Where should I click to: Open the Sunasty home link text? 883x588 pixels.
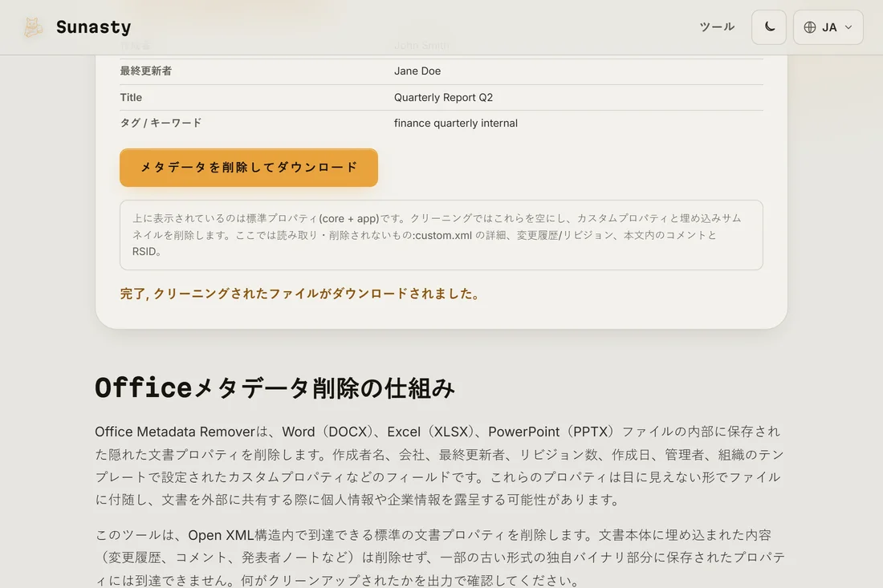pyautogui.click(x=93, y=27)
